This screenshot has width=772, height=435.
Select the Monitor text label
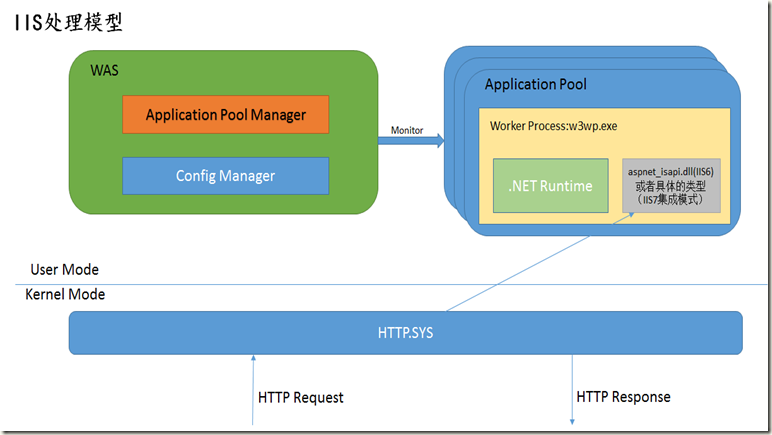[407, 128]
